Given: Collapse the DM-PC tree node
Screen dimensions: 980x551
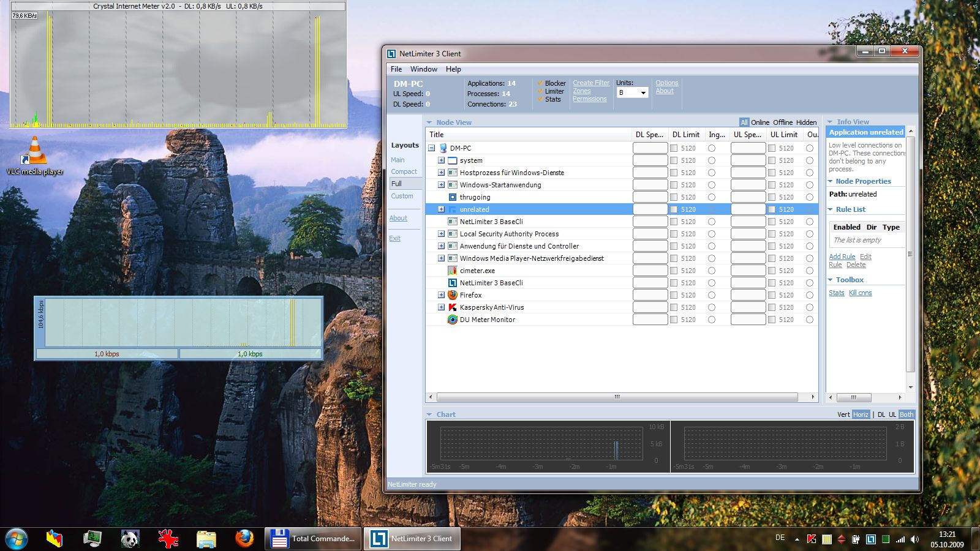Looking at the screenshot, I should point(431,148).
